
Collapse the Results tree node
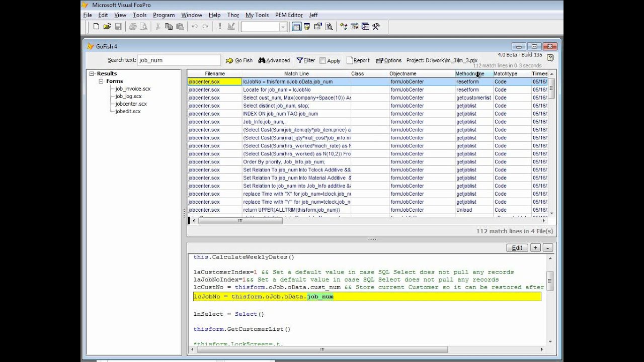tap(92, 73)
